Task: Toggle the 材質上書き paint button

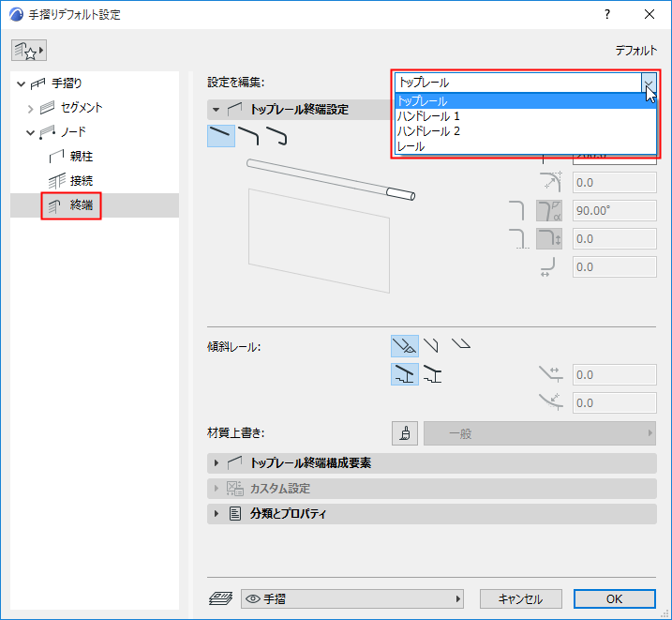Action: [405, 433]
